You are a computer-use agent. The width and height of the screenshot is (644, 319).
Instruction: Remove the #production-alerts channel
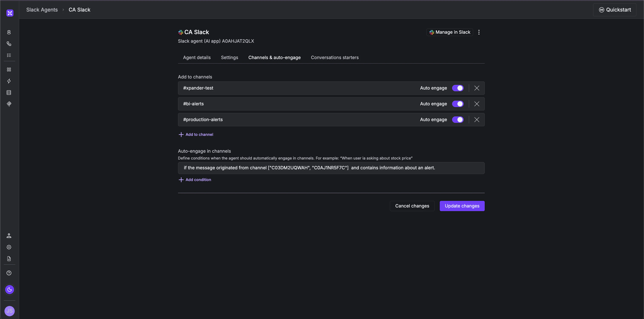pyautogui.click(x=477, y=120)
